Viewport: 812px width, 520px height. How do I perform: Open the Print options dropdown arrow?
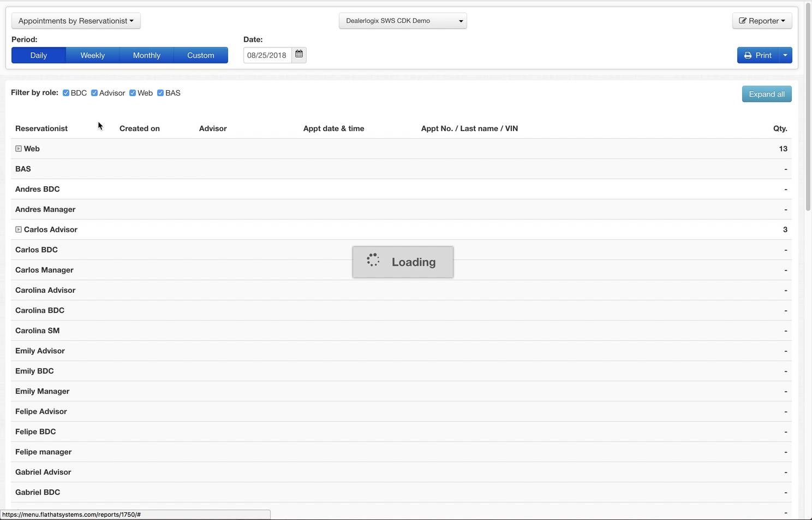(x=785, y=55)
